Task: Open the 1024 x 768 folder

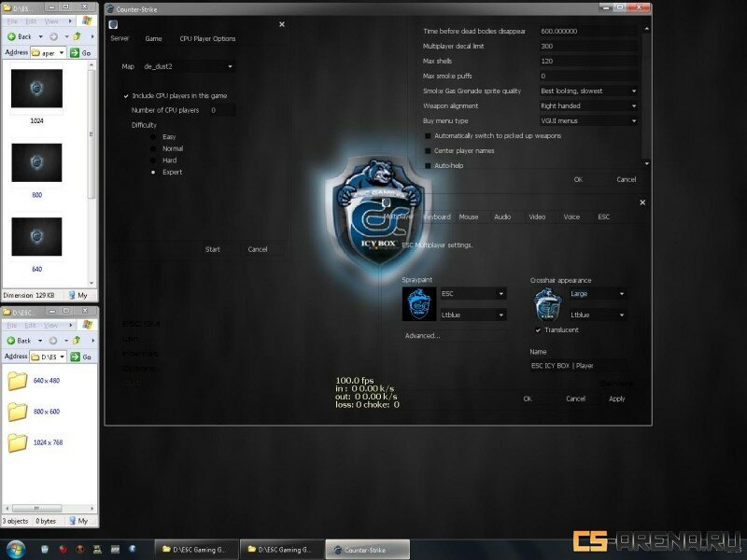Action: (x=18, y=442)
